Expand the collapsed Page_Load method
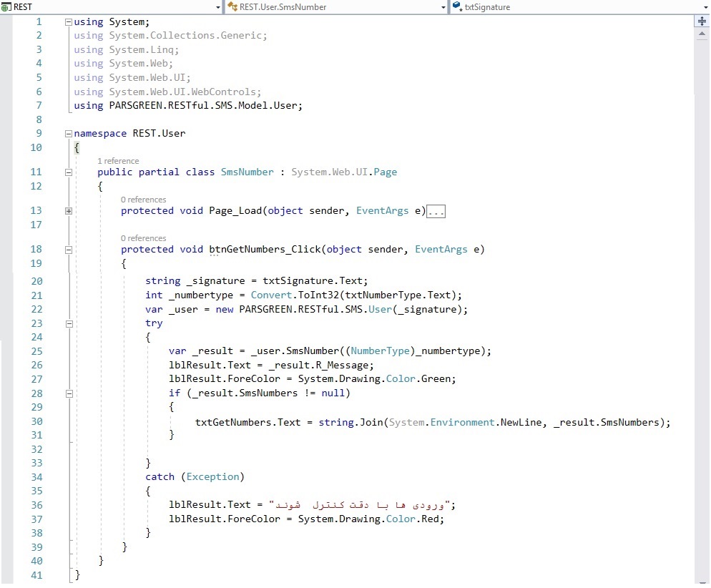The height and width of the screenshot is (588, 711). [69, 210]
